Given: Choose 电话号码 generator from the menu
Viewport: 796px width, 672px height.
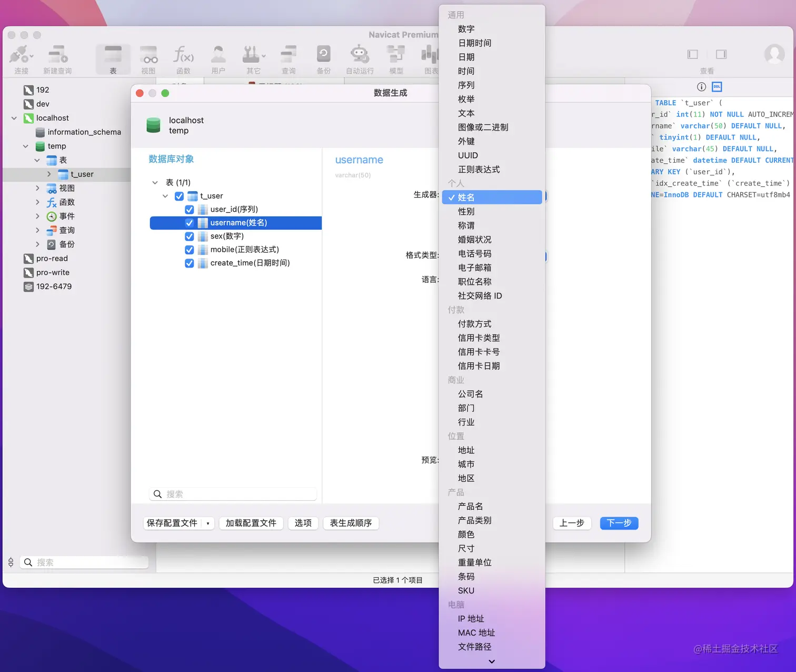Looking at the screenshot, I should click(492, 254).
